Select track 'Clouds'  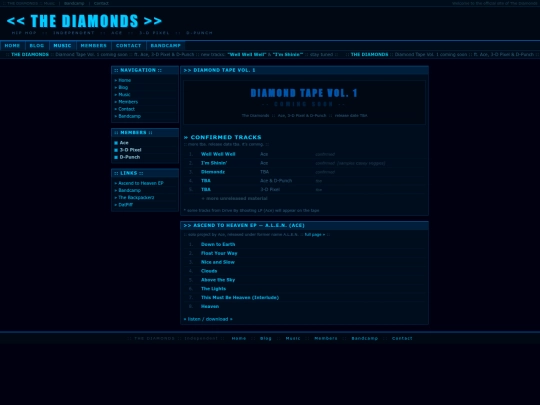coord(209,271)
